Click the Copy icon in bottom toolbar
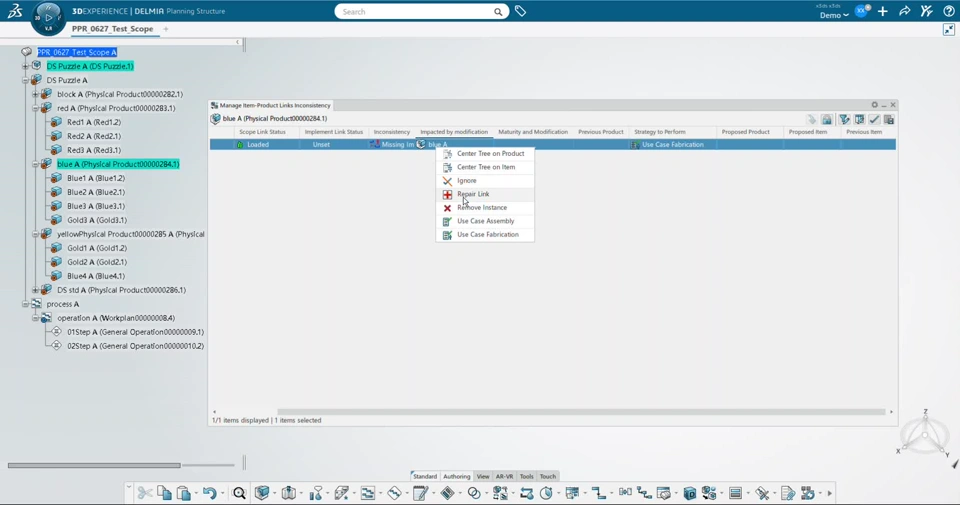This screenshot has width=960, height=505. coord(164,493)
